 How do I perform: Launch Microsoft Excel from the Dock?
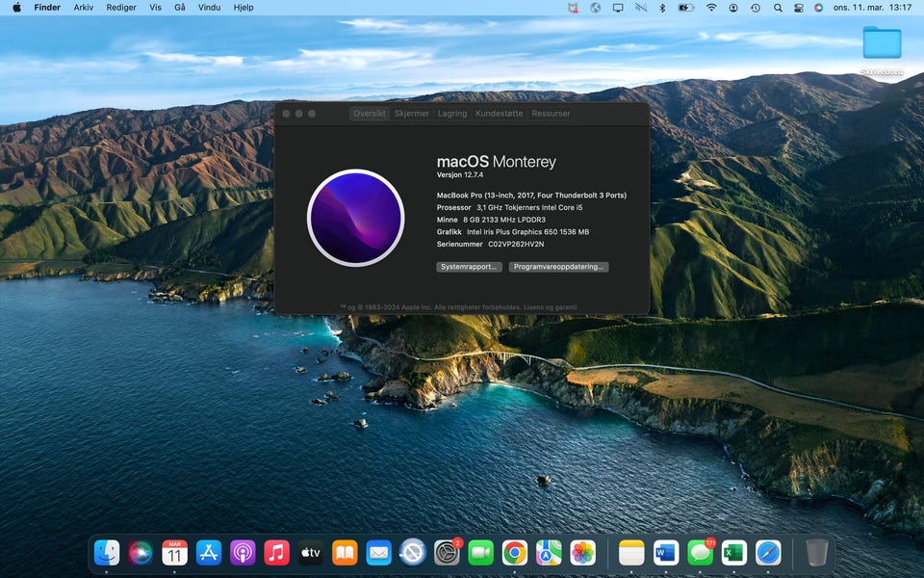(x=734, y=553)
